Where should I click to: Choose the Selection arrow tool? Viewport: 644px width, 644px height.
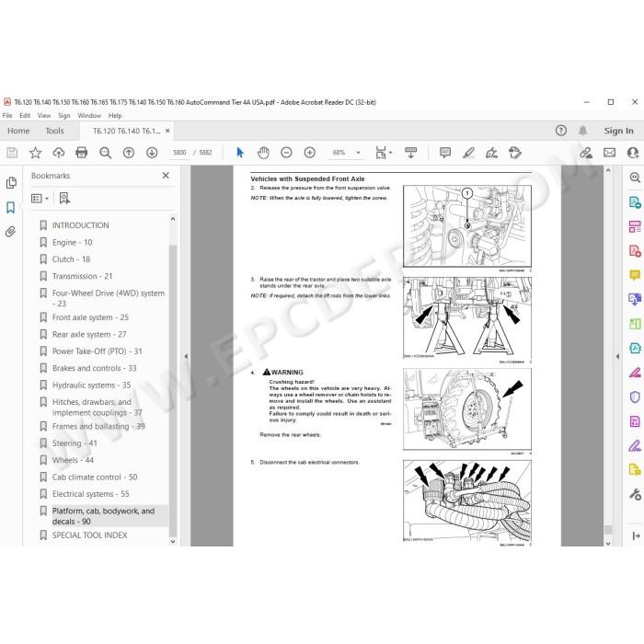(x=240, y=153)
